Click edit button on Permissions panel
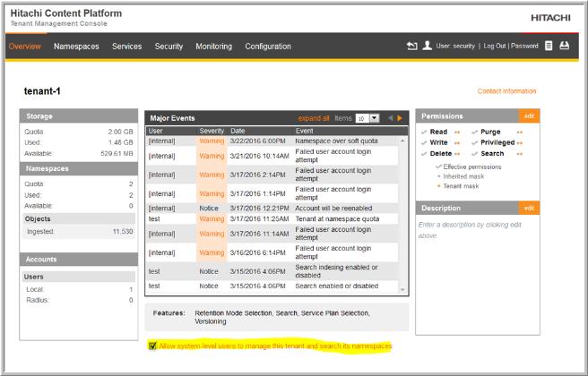Screen dimensions: 588x376 click(529, 116)
